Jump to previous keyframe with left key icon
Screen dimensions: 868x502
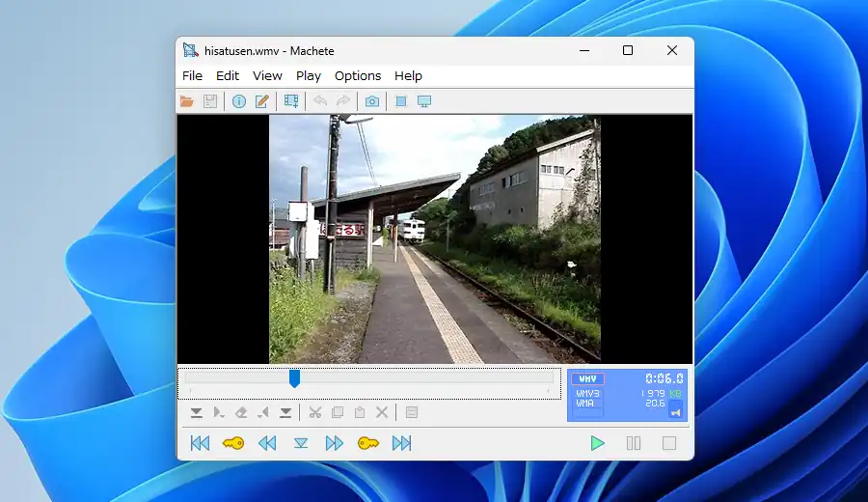pos(233,443)
